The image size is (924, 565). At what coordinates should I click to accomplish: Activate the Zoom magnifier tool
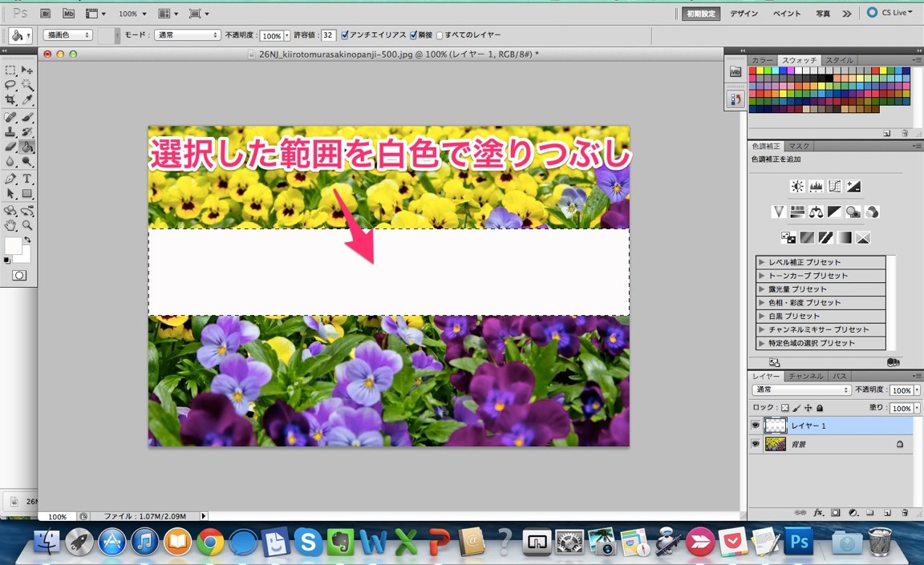pos(26,226)
